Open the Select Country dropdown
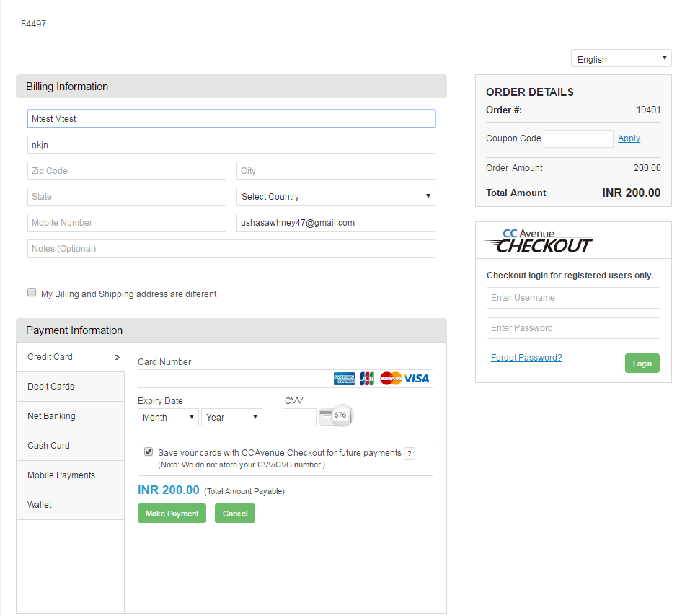The image size is (677, 616). coord(335,197)
